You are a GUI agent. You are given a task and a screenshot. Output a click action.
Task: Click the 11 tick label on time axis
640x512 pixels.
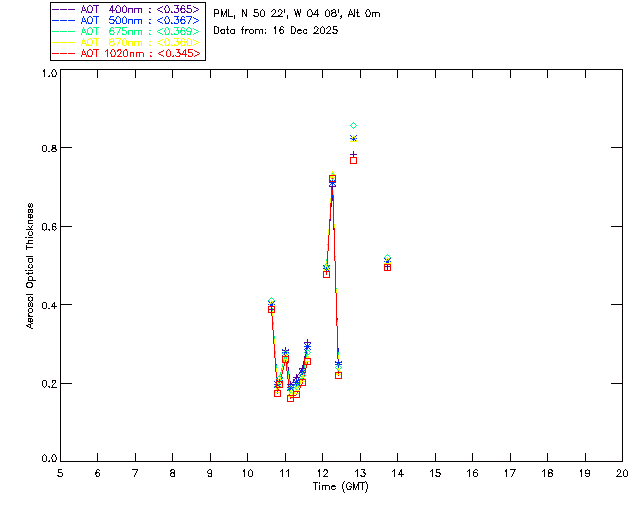pyautogui.click(x=285, y=473)
